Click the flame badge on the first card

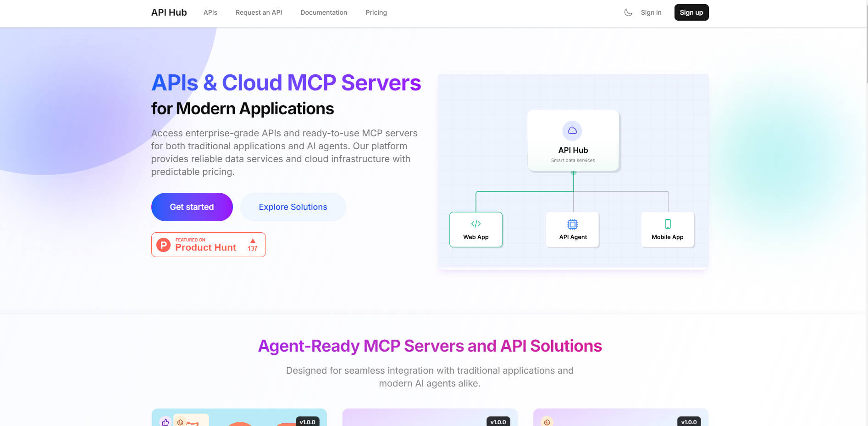pyautogui.click(x=180, y=423)
